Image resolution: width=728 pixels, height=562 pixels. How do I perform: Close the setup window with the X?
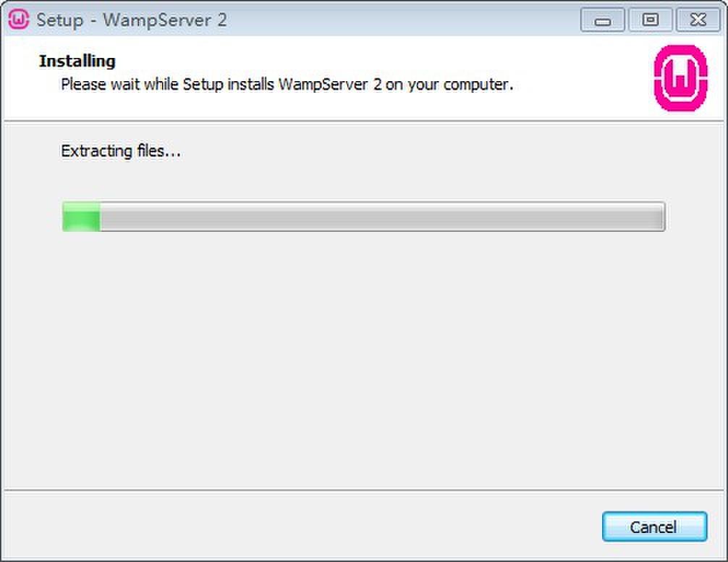[x=698, y=20]
